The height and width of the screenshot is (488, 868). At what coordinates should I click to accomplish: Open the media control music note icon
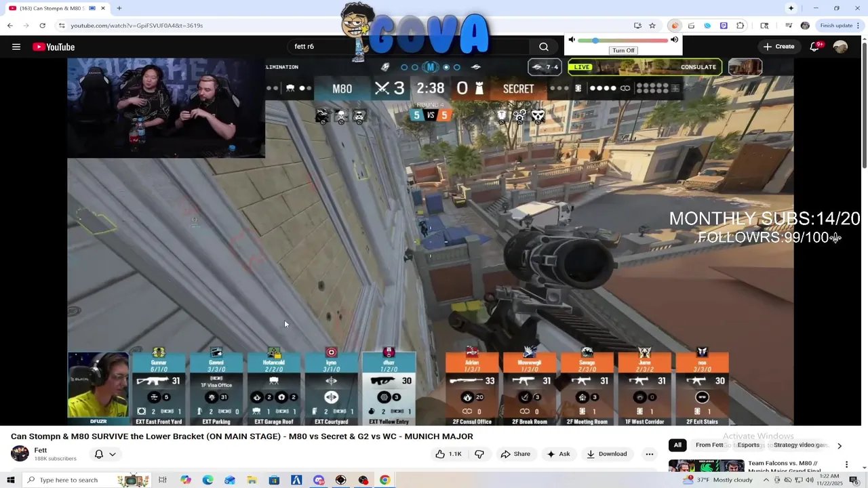(x=789, y=26)
